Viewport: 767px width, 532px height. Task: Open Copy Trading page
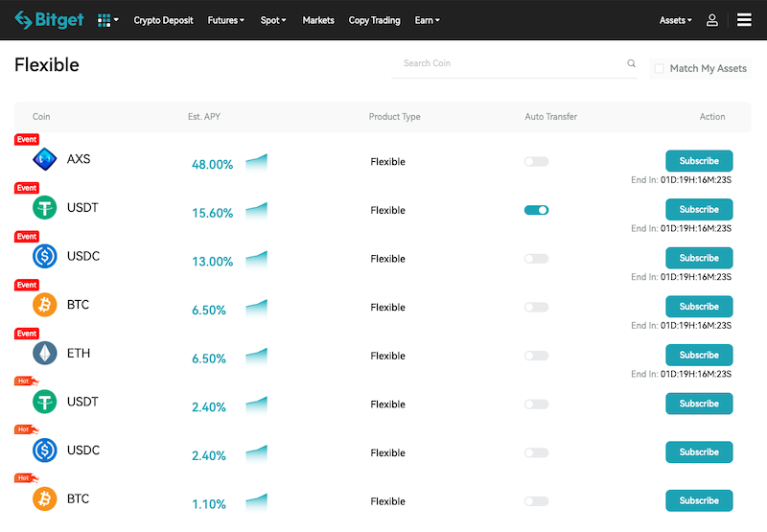tap(374, 20)
